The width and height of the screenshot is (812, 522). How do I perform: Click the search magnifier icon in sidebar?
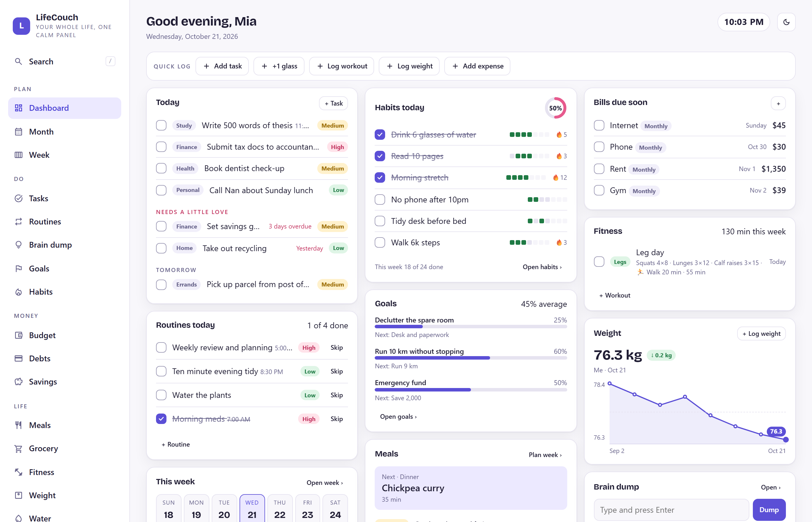point(19,61)
